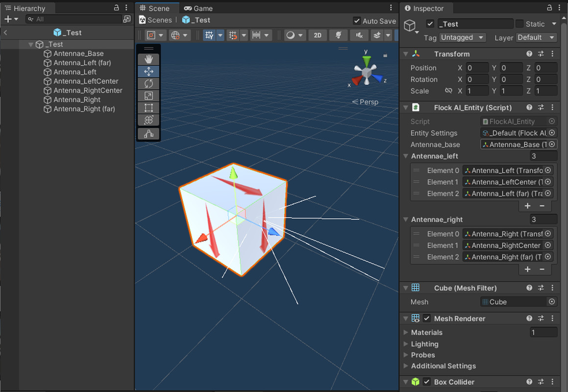This screenshot has height=392, width=568.
Task: Expand the Lighting foldout
Action: pos(406,344)
